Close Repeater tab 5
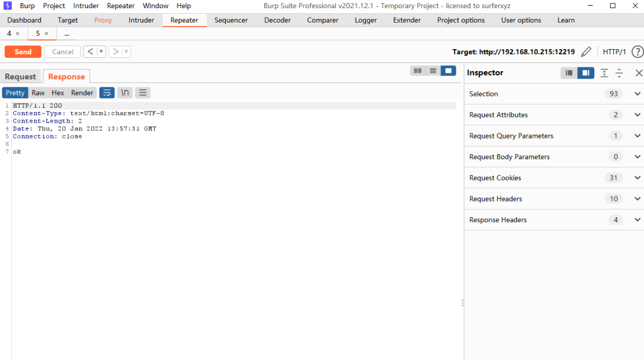The height and width of the screenshot is (360, 644). click(x=47, y=34)
